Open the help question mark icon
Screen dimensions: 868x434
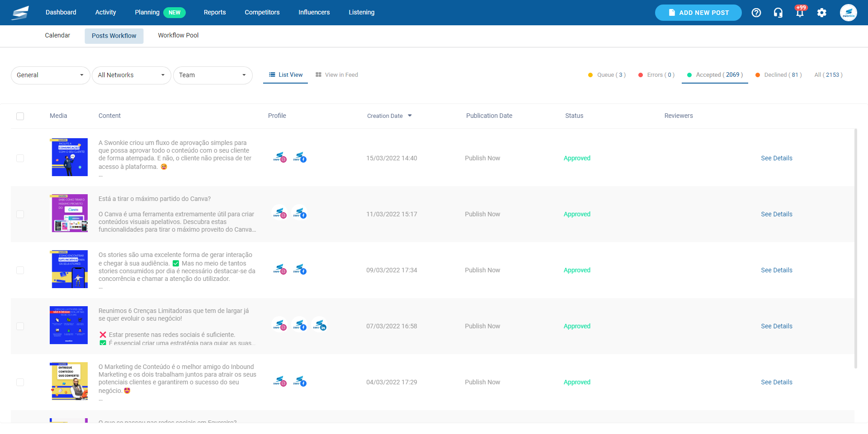(x=756, y=13)
